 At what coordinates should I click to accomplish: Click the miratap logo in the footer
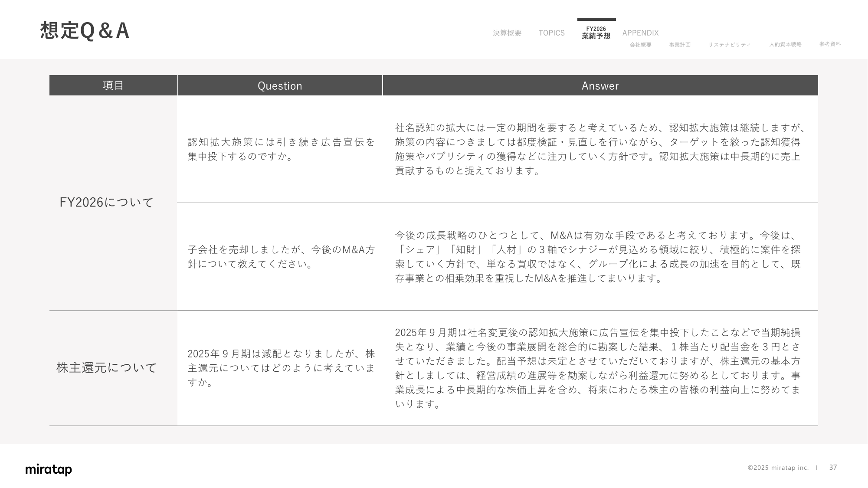point(49,469)
